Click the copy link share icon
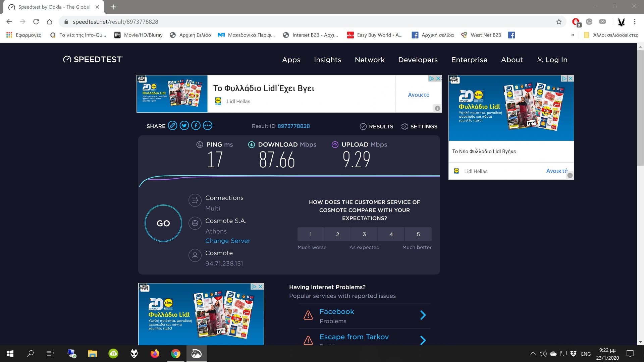Screen dimensions: 644x362 [172, 126]
